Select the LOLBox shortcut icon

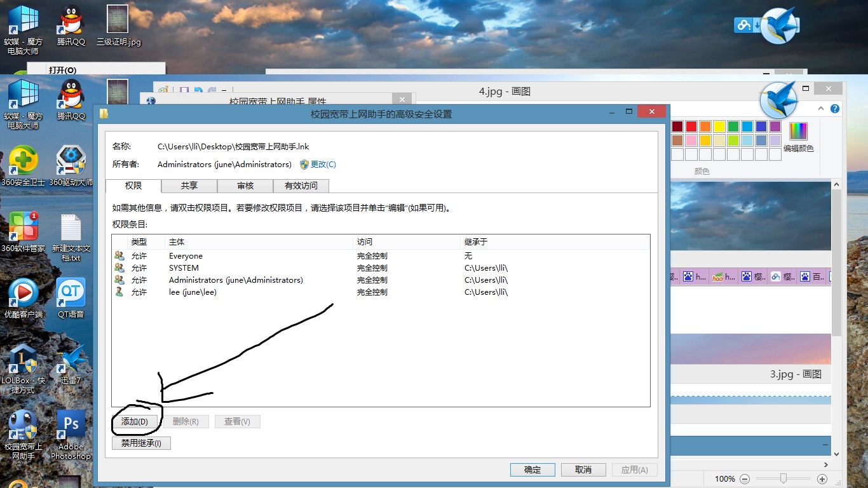pyautogui.click(x=24, y=369)
